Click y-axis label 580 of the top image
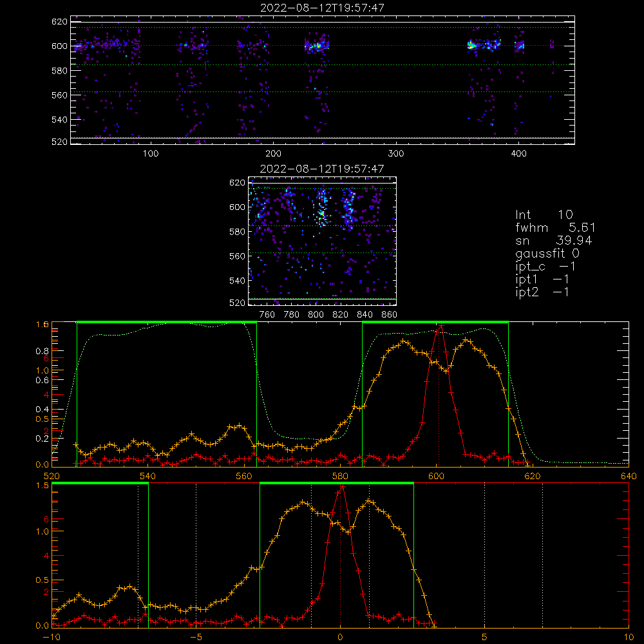Image resolution: width=644 pixels, height=644 pixels. click(x=59, y=71)
